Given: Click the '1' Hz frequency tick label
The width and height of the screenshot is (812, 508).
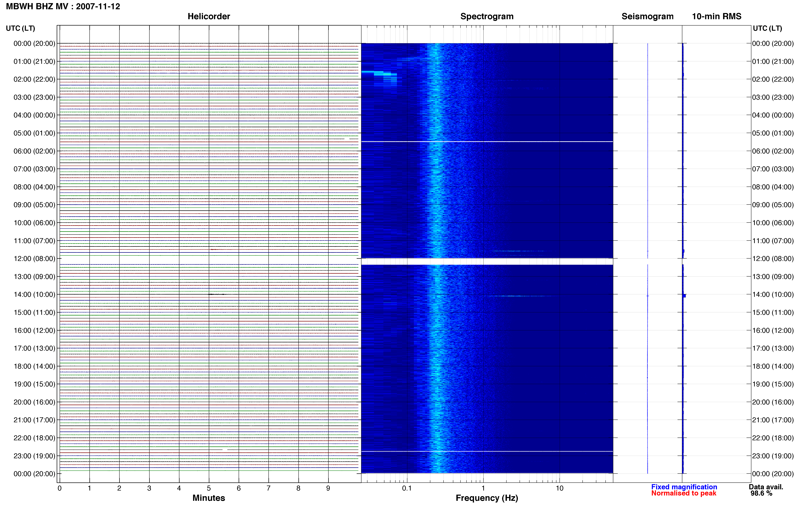Looking at the screenshot, I should [483, 488].
